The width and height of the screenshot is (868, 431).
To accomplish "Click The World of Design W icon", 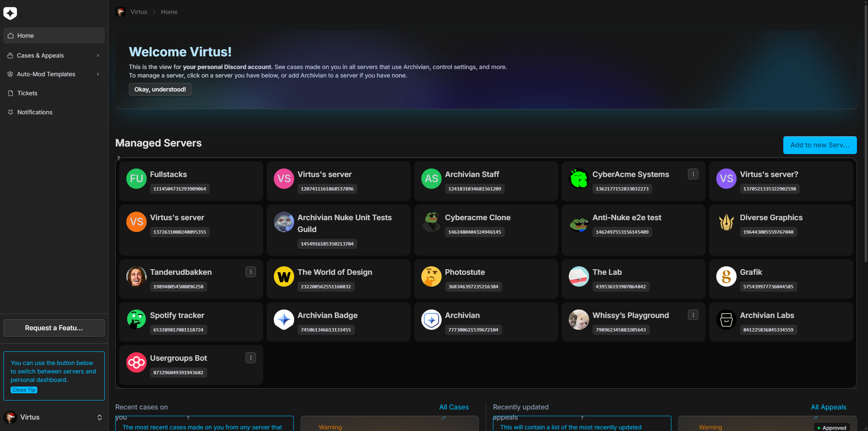I will click(284, 276).
